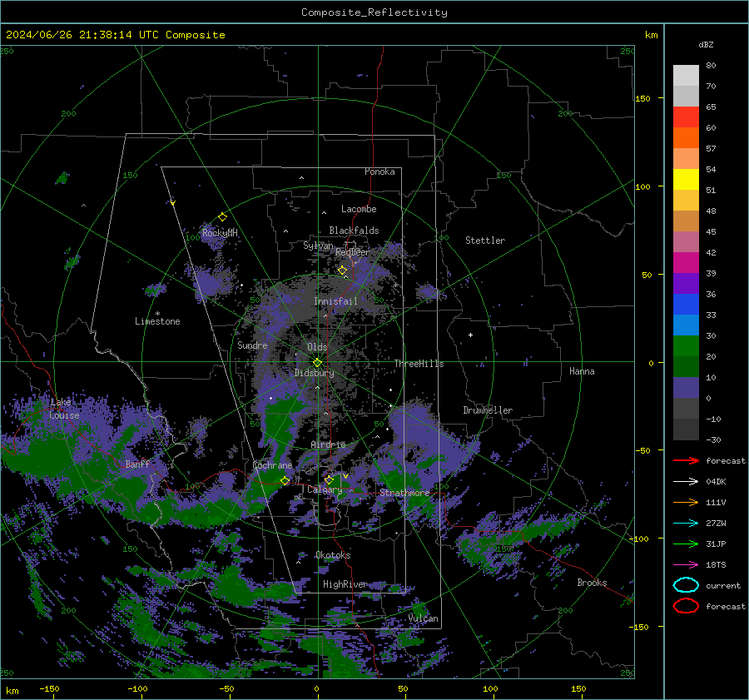Click the Lacombe town label
The height and width of the screenshot is (700, 749).
click(x=359, y=209)
